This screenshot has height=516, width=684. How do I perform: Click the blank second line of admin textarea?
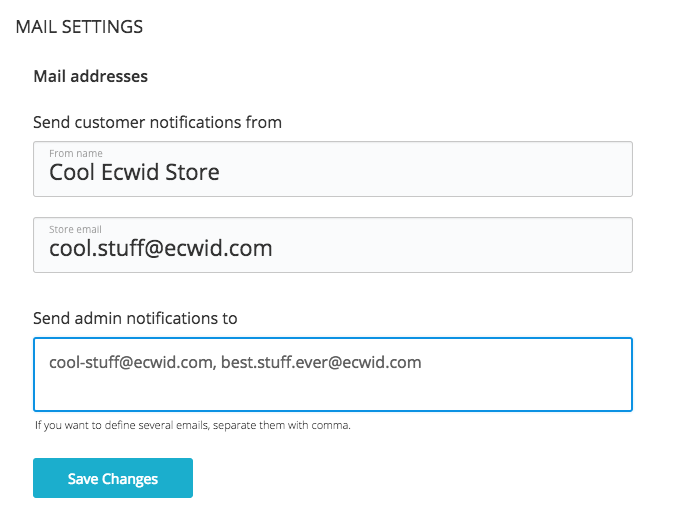(333, 390)
